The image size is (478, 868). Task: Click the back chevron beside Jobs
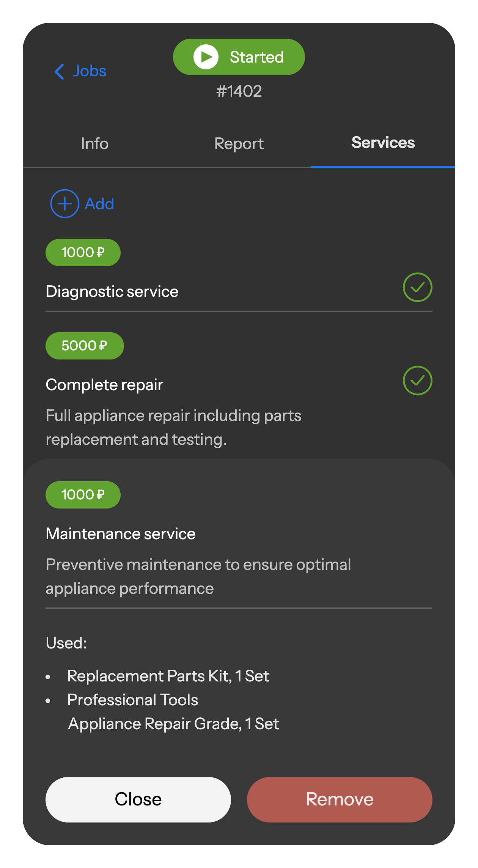point(60,71)
